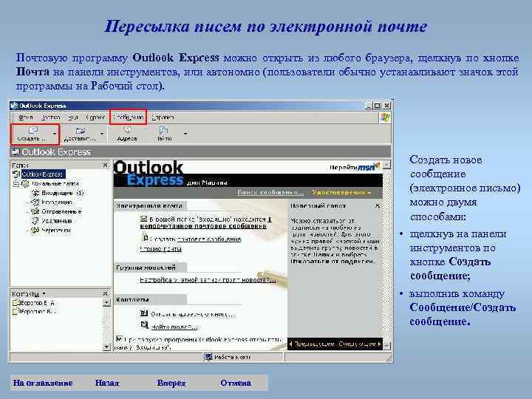Click the Работа в сети status icon
The image size is (532, 399).
click(208, 357)
